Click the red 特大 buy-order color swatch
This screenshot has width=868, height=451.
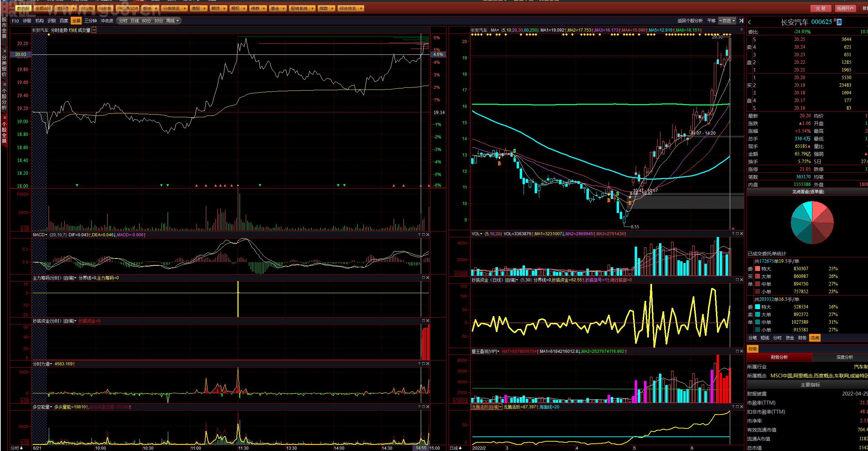click(758, 269)
